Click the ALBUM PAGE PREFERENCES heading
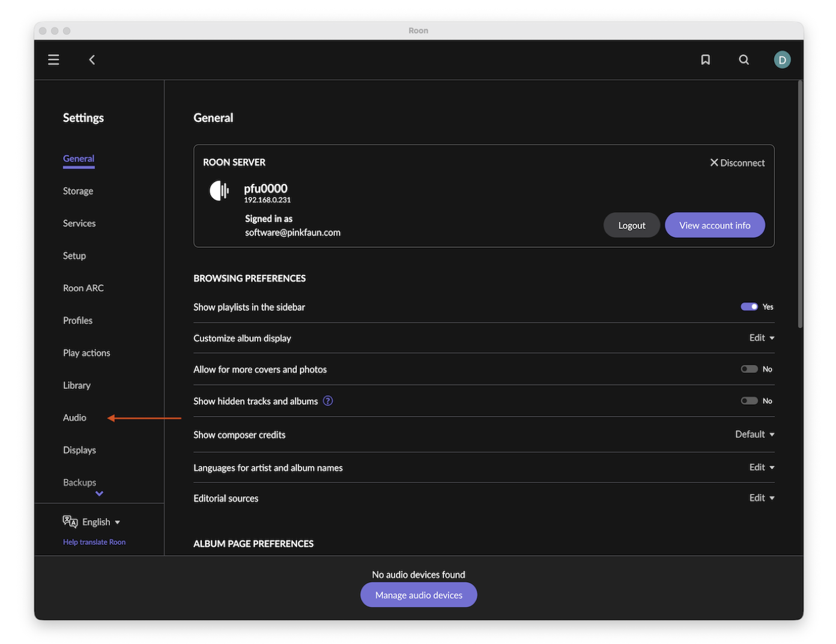The image size is (836, 644). [x=253, y=544]
